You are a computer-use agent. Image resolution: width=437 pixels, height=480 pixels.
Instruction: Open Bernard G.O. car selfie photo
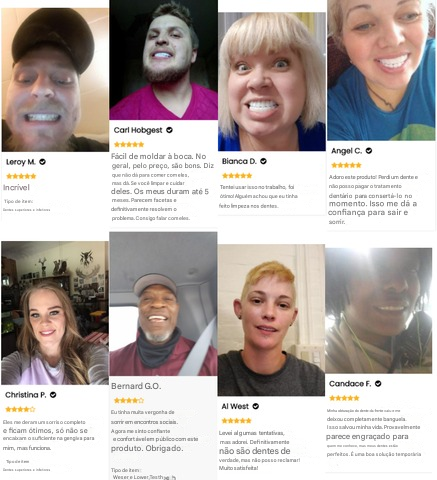[163, 304]
